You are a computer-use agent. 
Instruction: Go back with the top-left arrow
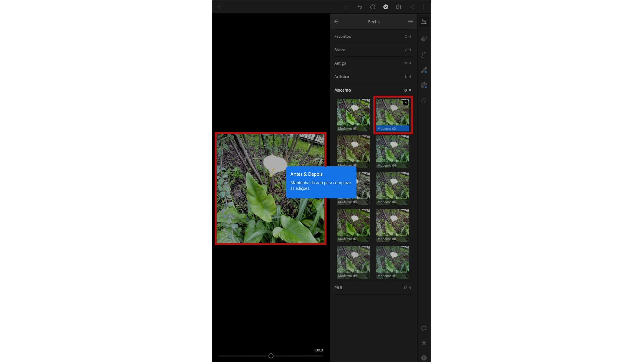coord(220,7)
